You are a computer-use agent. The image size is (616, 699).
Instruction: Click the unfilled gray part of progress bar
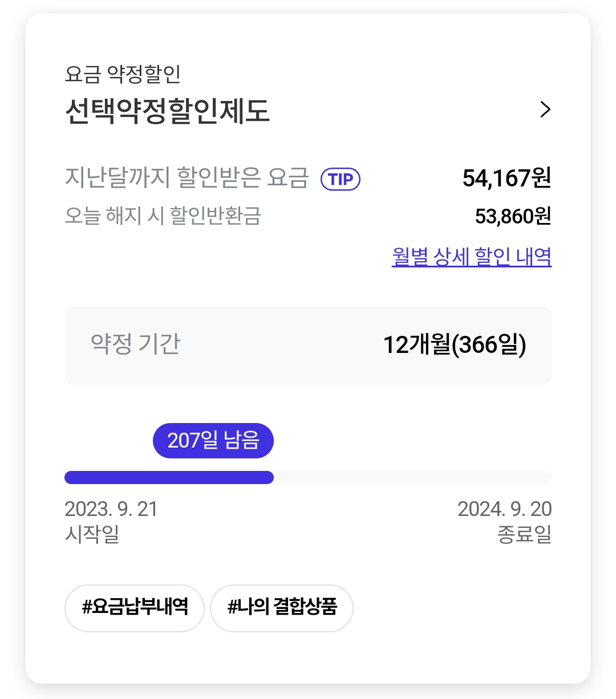point(412,478)
